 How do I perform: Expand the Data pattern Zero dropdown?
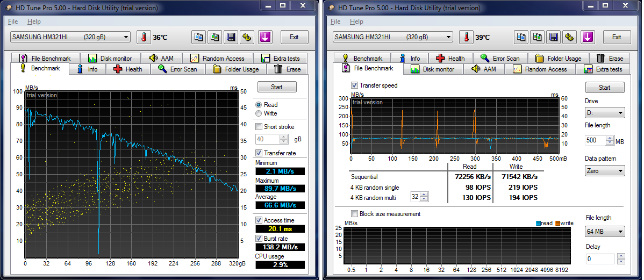pos(605,171)
